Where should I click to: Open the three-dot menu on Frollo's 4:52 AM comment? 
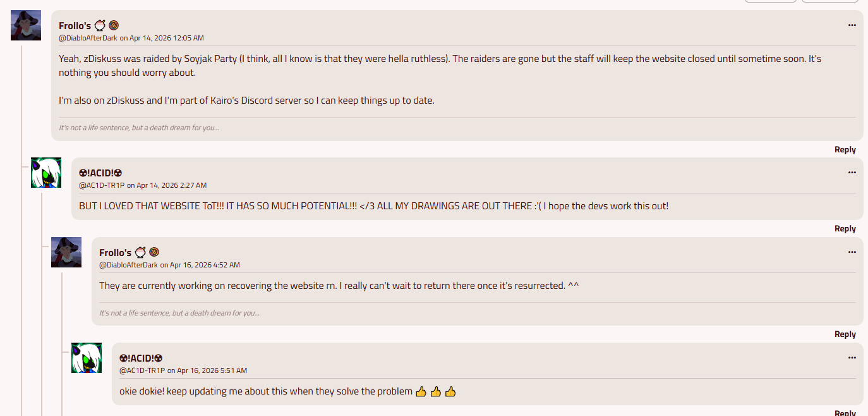[x=852, y=252]
